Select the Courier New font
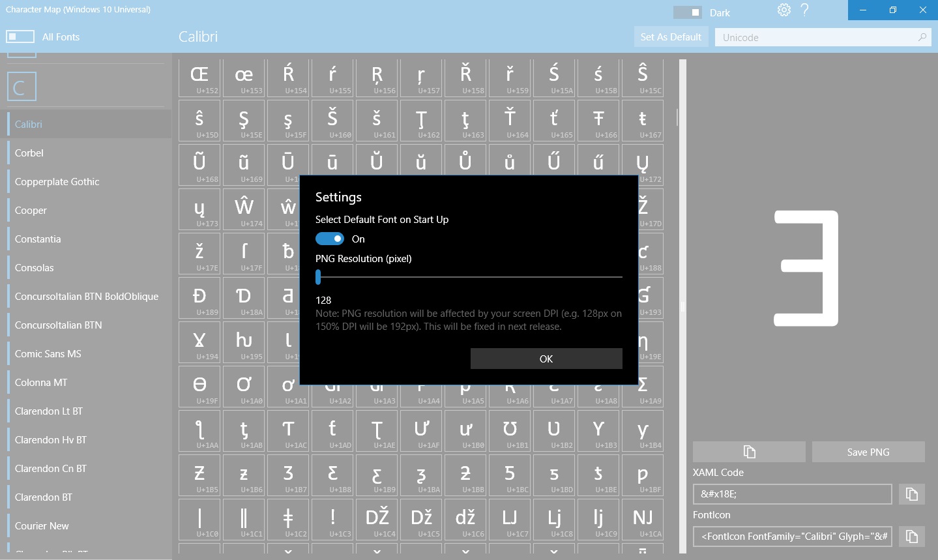The width and height of the screenshot is (938, 560). tap(41, 525)
